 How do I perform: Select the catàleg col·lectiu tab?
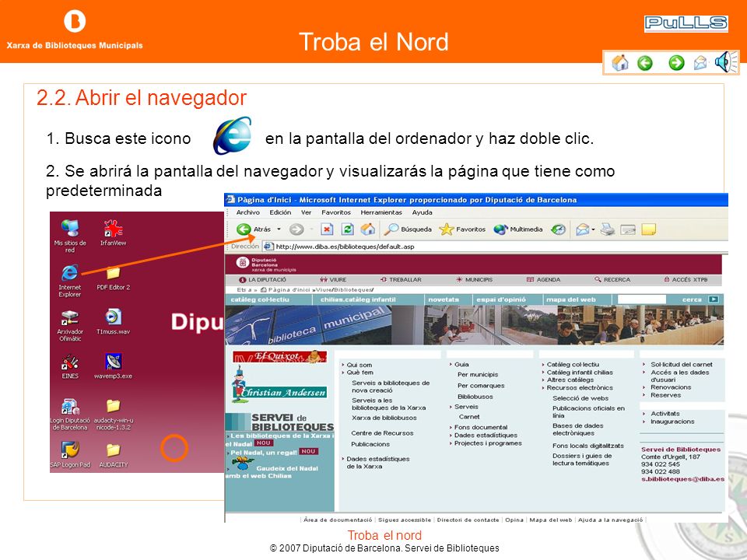click(x=260, y=299)
